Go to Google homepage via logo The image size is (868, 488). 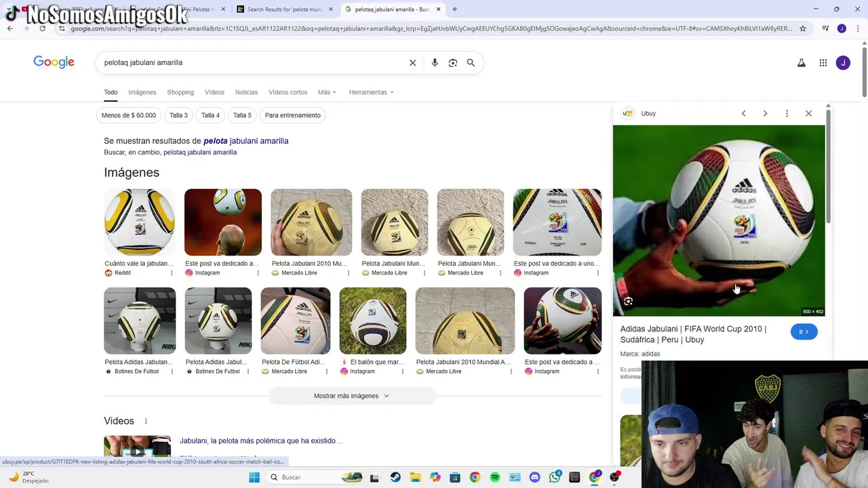click(x=54, y=62)
